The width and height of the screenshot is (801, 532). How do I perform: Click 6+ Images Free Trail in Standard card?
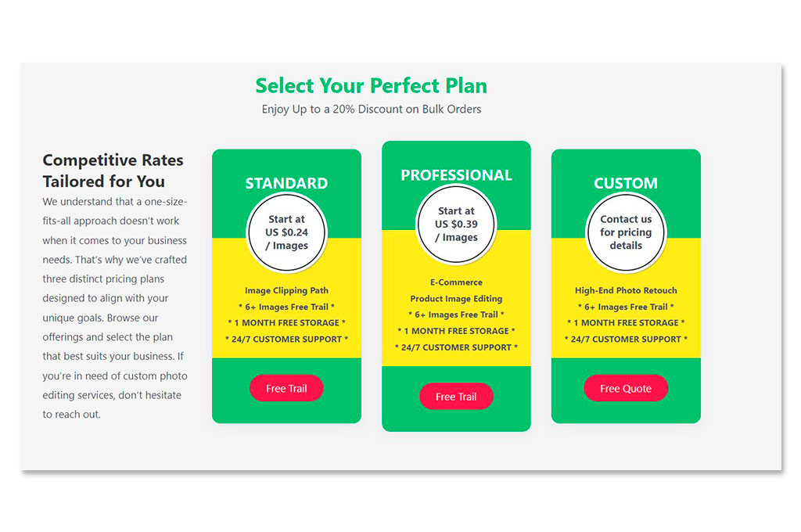pyautogui.click(x=286, y=307)
